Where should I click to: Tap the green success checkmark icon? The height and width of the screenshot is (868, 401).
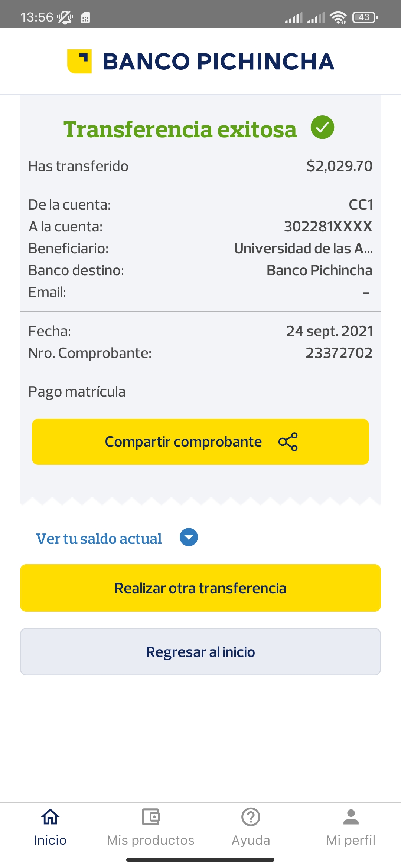pyautogui.click(x=322, y=127)
